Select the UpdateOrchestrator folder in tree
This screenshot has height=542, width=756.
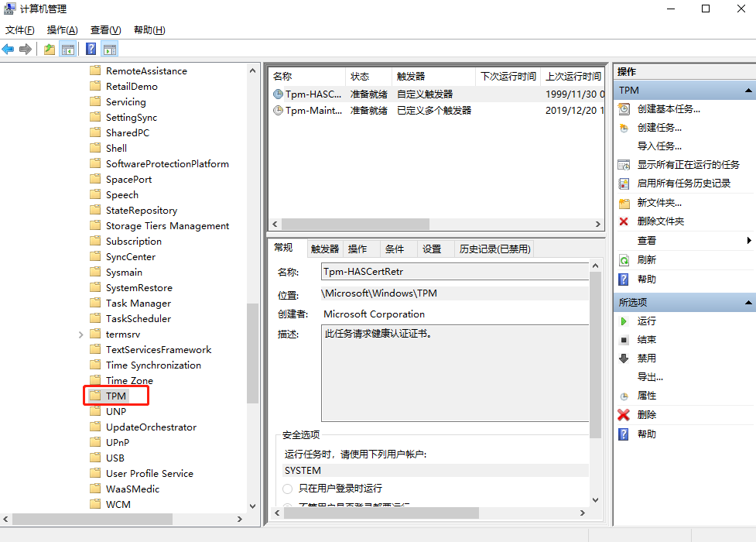[x=151, y=427]
